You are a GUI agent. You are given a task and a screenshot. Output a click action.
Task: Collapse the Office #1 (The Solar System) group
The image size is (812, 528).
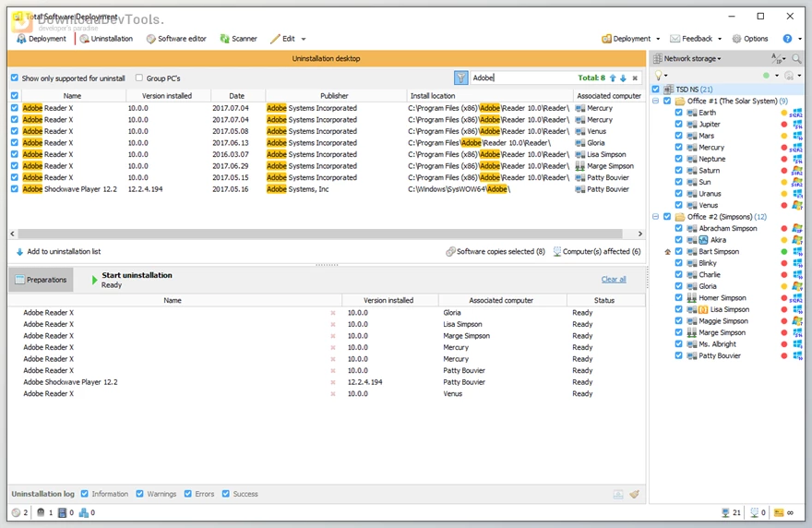(x=656, y=101)
